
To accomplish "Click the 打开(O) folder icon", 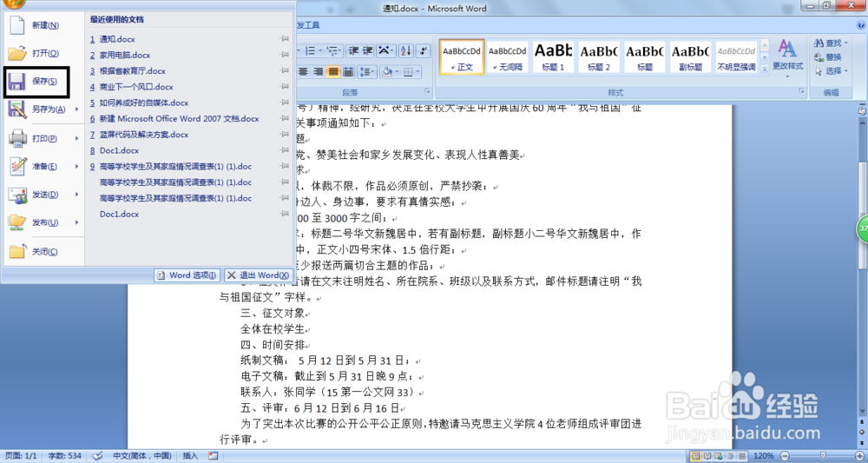I will 17,54.
